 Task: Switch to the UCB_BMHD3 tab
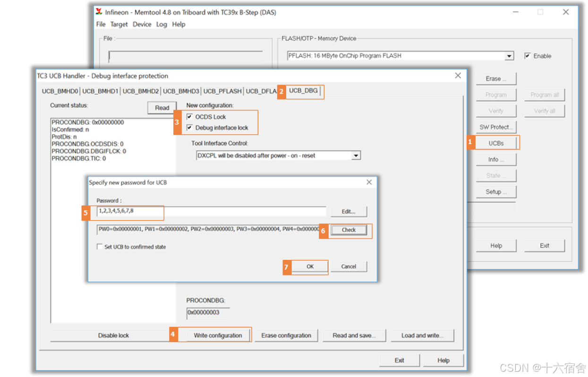[x=181, y=91]
